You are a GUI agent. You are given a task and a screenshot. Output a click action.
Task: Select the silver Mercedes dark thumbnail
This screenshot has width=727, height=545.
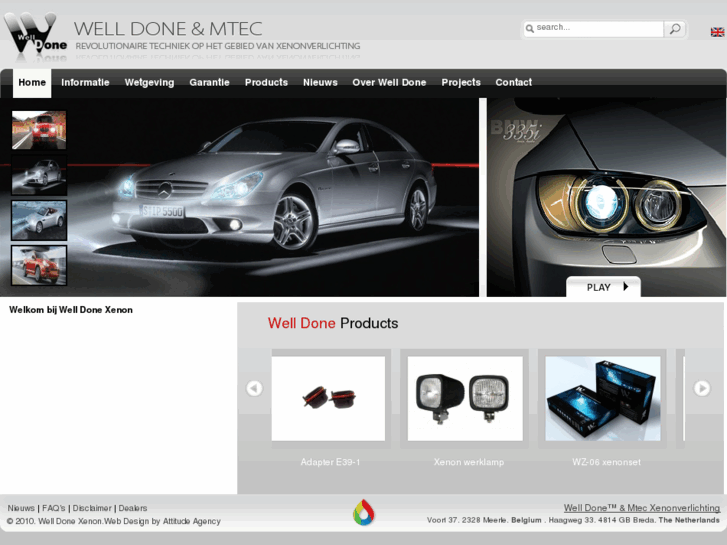[39, 175]
